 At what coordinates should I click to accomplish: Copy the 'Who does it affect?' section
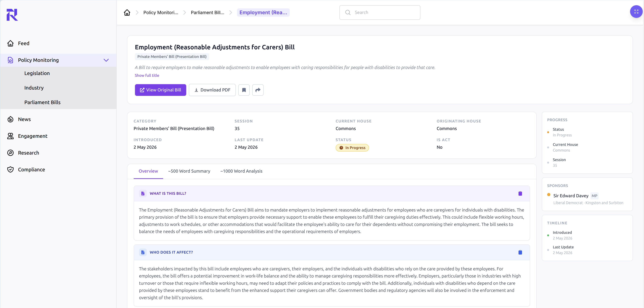(x=520, y=252)
